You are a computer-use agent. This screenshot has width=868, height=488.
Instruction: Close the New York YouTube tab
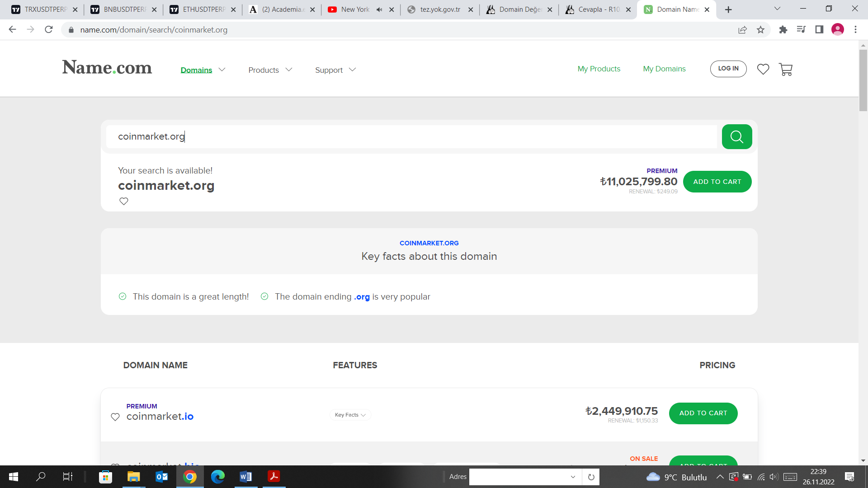tap(392, 9)
